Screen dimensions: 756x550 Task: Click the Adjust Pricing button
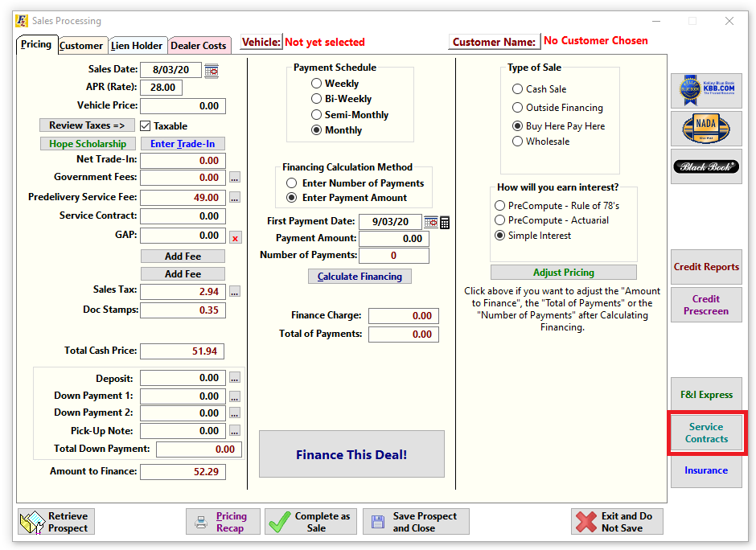[564, 273]
